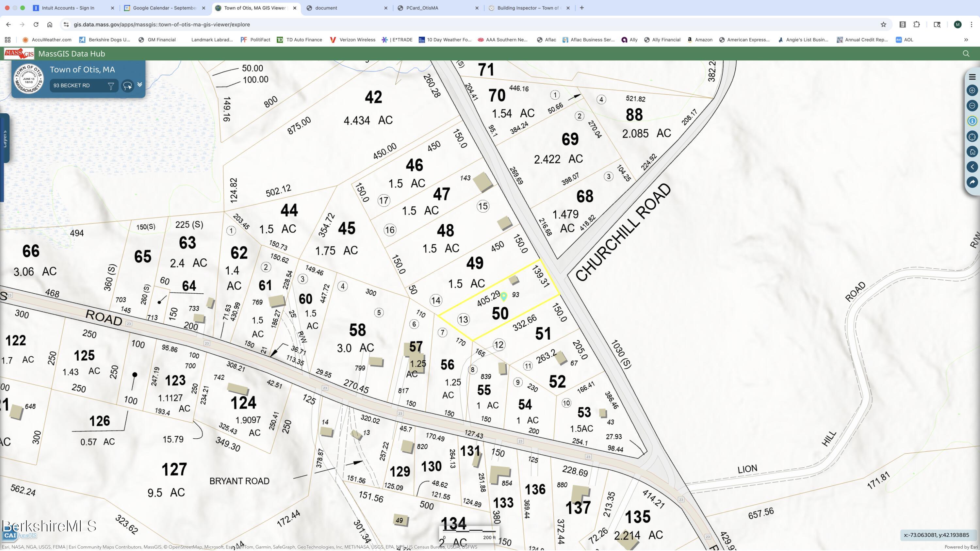The image size is (980, 551).
Task: Click the Powered by Esri attribution
Action: 962,547
